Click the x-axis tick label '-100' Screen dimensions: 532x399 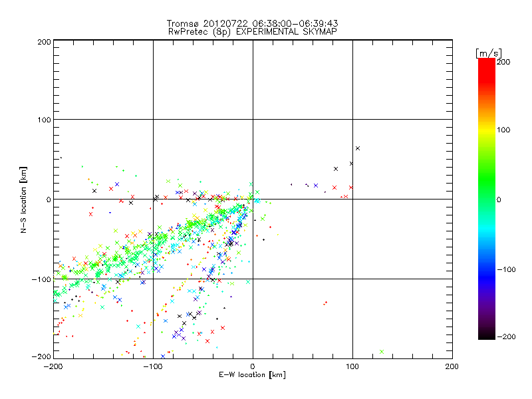(153, 366)
